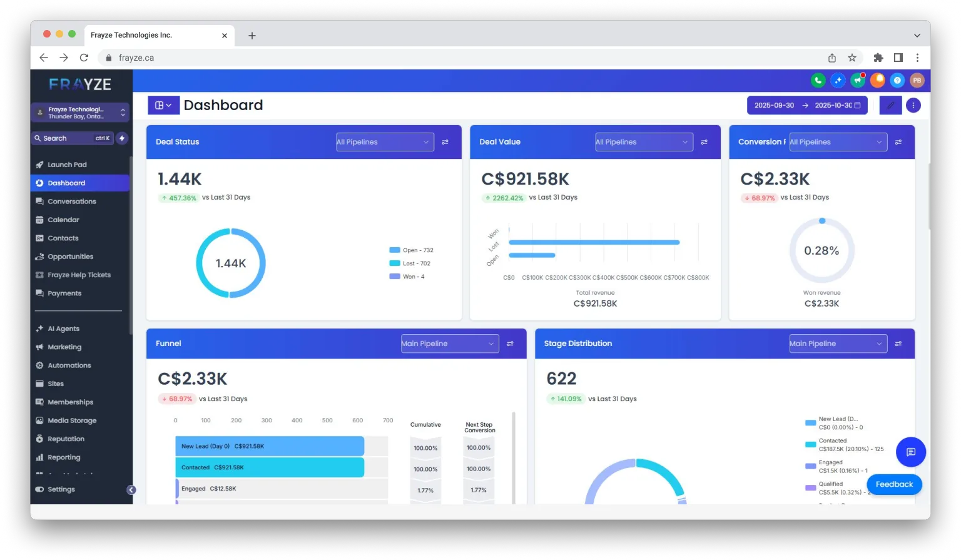
Task: Open the filter options icon on Deal Status card
Action: [x=445, y=142]
